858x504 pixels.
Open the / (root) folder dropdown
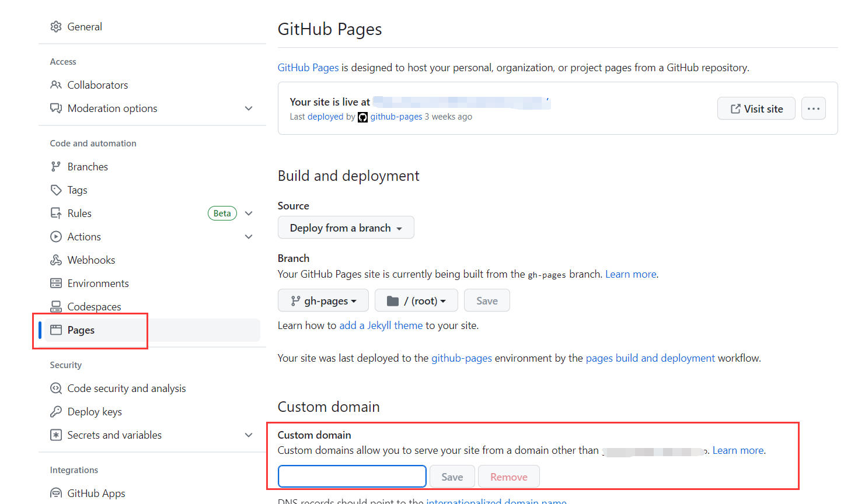416,300
